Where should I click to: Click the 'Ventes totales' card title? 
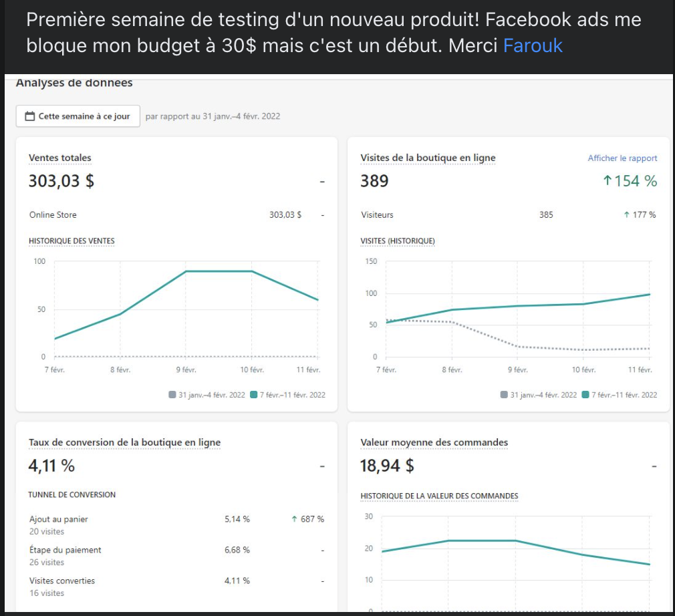click(60, 158)
